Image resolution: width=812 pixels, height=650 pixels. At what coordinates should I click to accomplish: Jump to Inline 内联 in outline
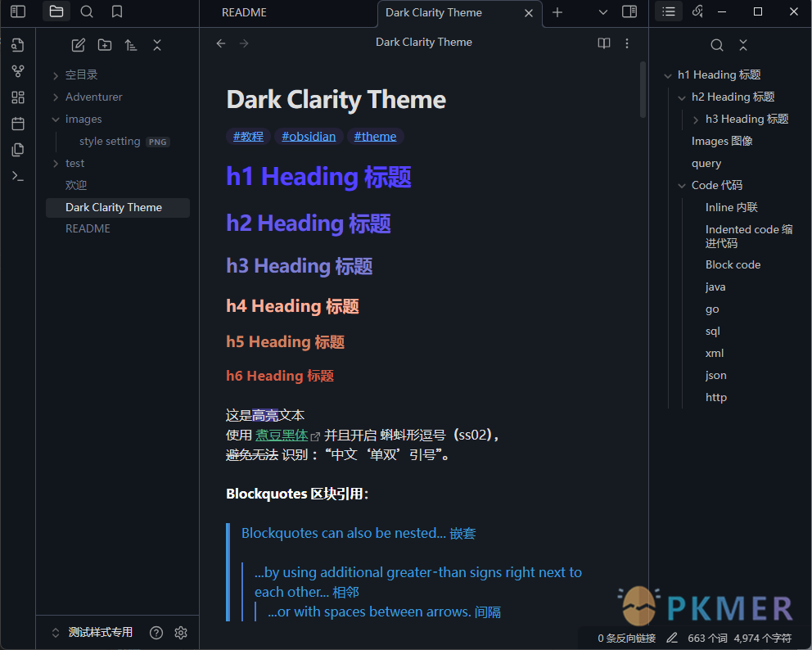[x=731, y=207]
